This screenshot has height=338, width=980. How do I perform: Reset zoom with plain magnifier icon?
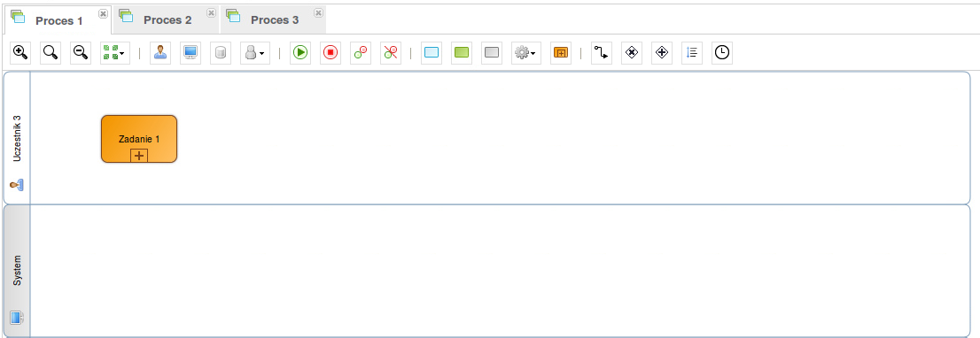51,53
